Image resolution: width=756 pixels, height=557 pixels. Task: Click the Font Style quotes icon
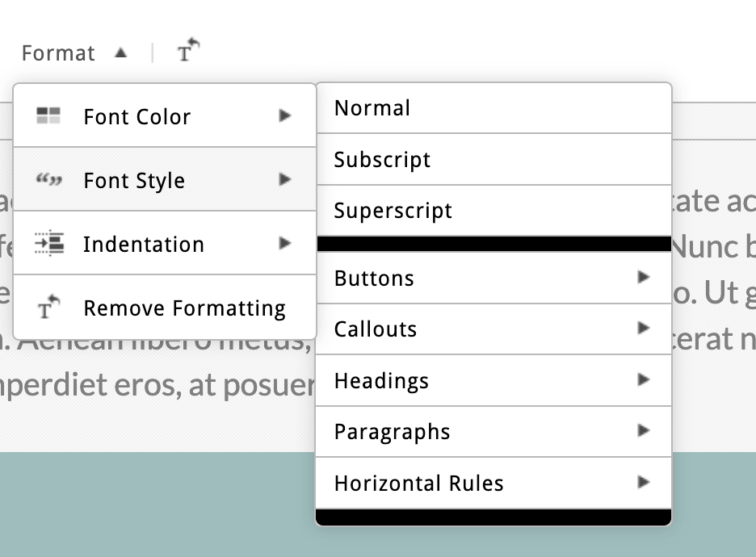48,180
